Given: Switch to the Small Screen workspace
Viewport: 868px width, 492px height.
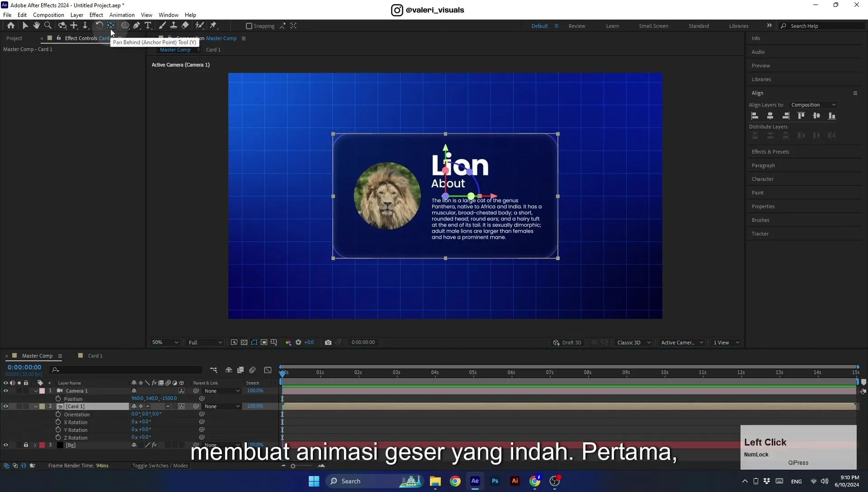Looking at the screenshot, I should pyautogui.click(x=653, y=26).
